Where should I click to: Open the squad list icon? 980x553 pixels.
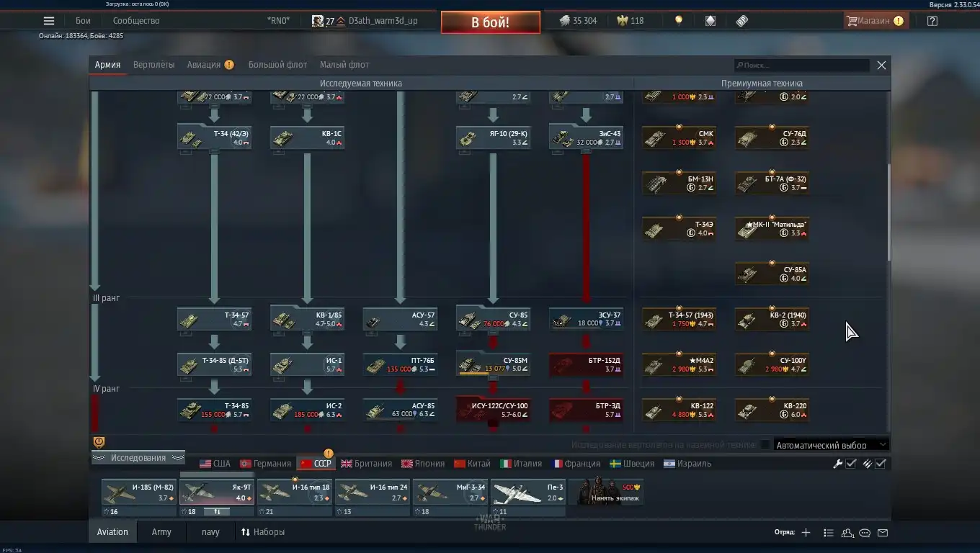[x=828, y=533]
